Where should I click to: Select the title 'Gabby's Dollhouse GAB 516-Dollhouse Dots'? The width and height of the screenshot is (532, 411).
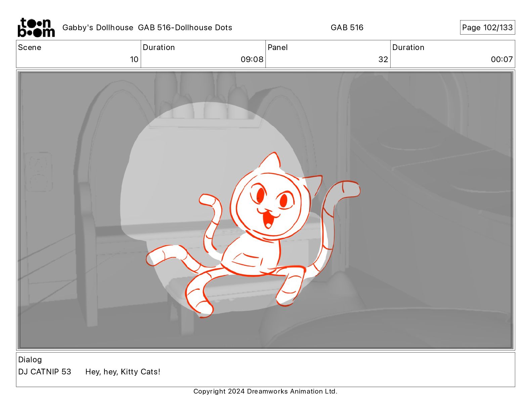point(147,28)
